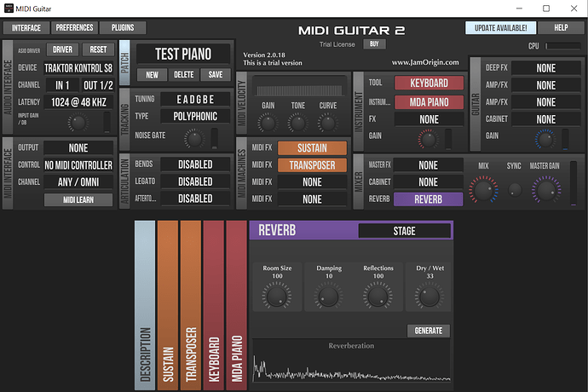
Task: Click the MIDI velocity GAIN knob
Action: pyautogui.click(x=268, y=123)
